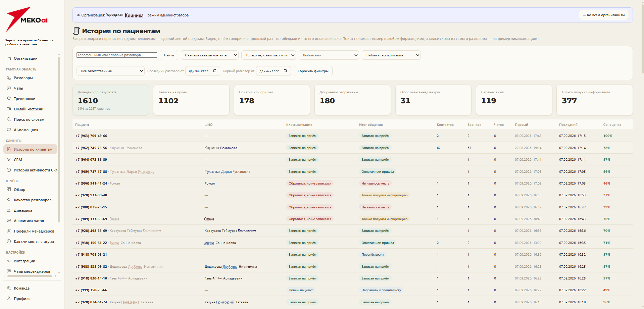Click the Профили менеджеров icon

[x=9, y=231]
